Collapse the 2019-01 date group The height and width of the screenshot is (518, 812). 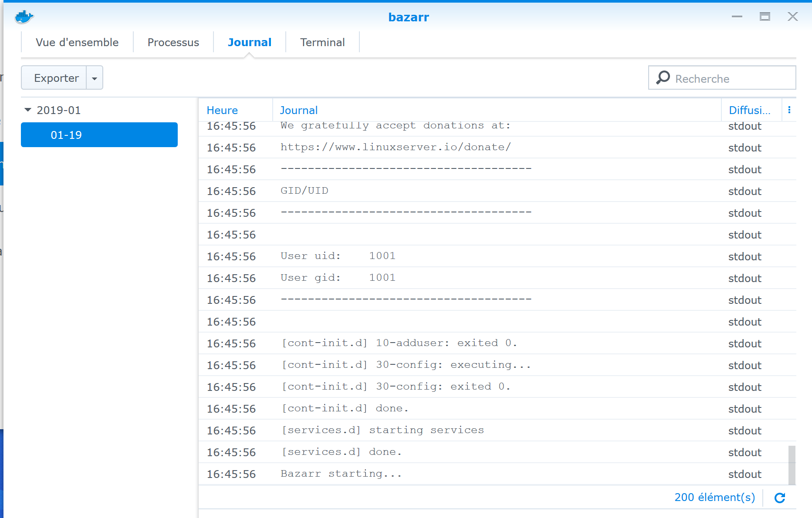click(27, 110)
